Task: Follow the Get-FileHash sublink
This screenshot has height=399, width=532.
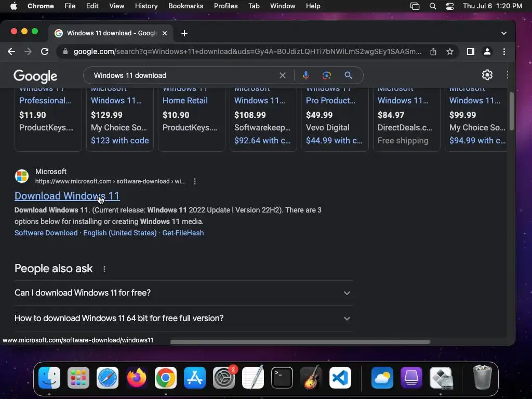Action: pos(183,233)
